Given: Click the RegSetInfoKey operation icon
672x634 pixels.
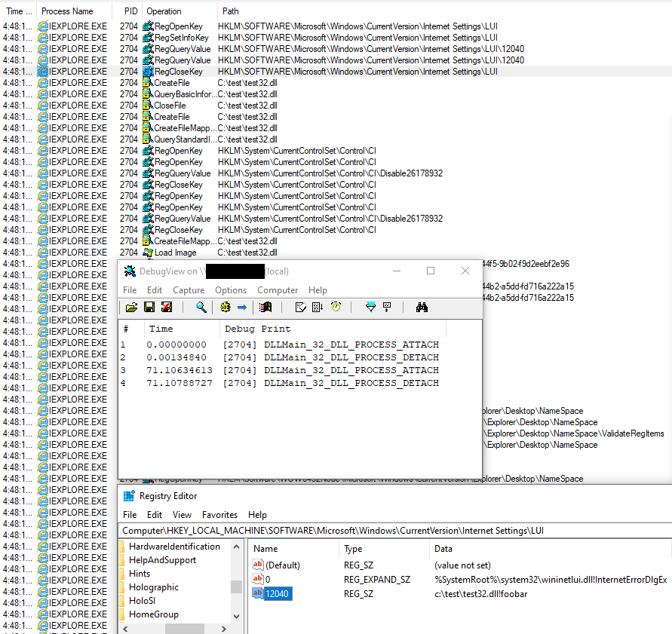Looking at the screenshot, I should [148, 38].
